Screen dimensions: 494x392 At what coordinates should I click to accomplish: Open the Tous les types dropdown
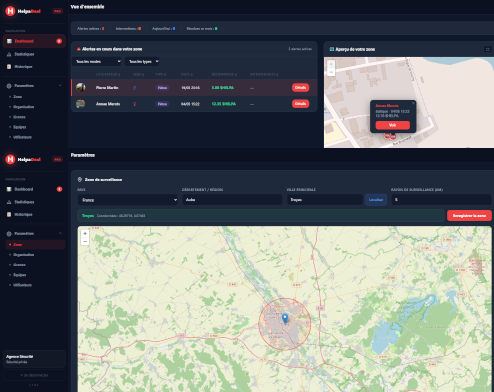pyautogui.click(x=142, y=61)
